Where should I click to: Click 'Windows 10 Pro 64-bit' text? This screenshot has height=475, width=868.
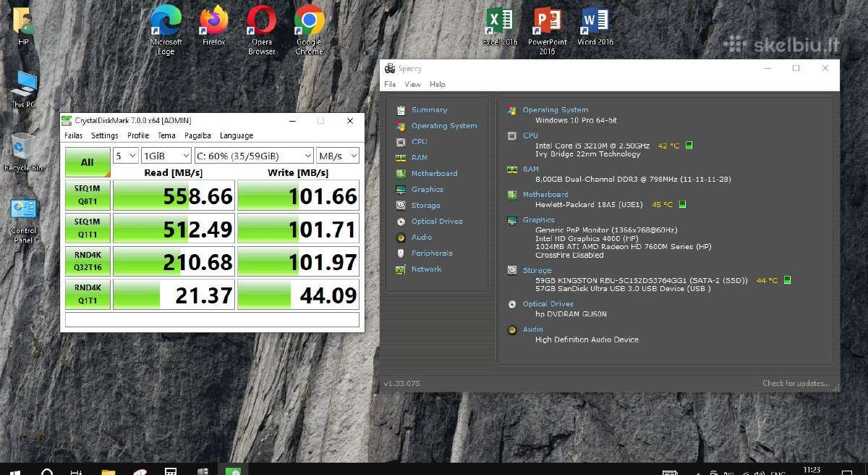coord(576,120)
